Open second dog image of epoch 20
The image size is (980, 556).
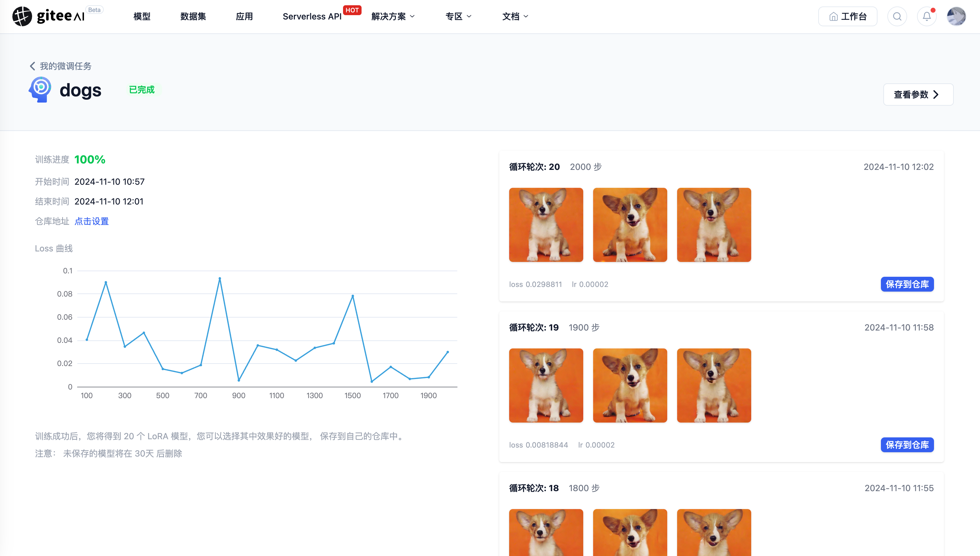(x=630, y=225)
